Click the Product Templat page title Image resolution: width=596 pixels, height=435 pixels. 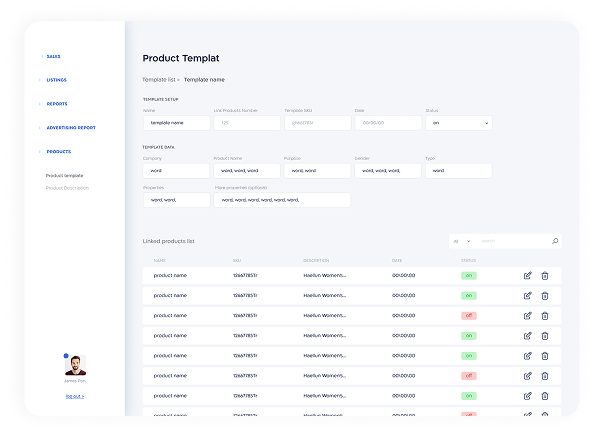click(x=181, y=58)
